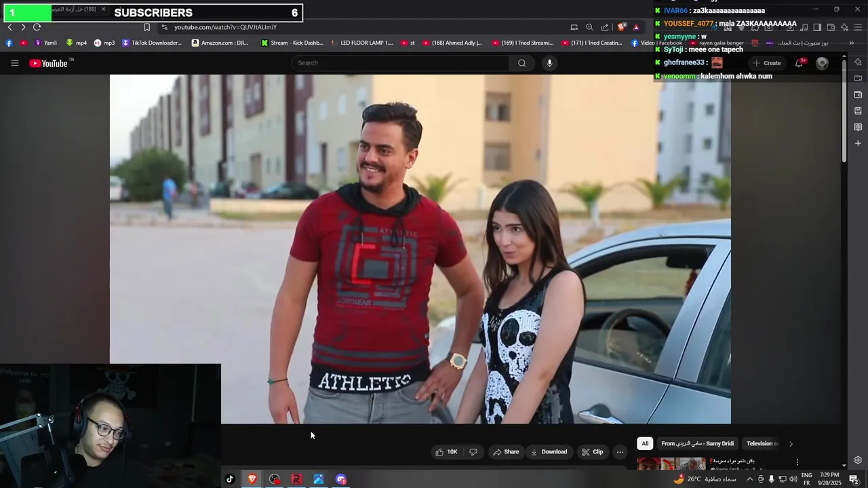
Task: Click the YouTube search magnifier button
Action: coord(521,63)
